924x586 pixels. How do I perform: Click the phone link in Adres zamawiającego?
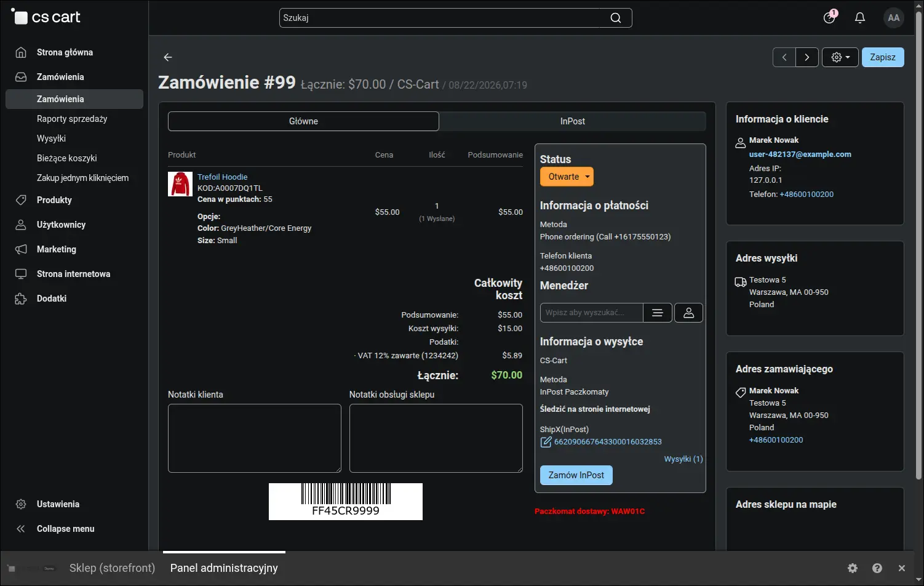(776, 440)
